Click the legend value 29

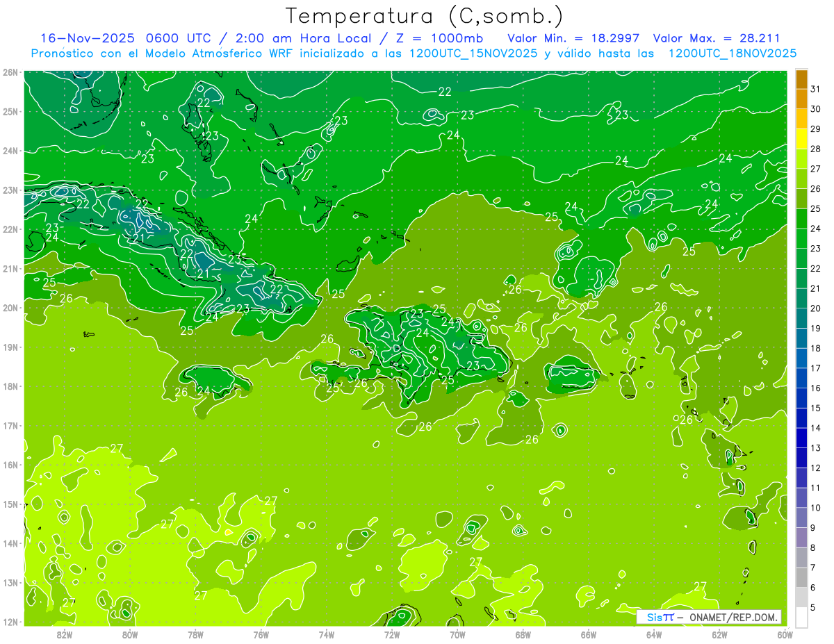click(816, 129)
